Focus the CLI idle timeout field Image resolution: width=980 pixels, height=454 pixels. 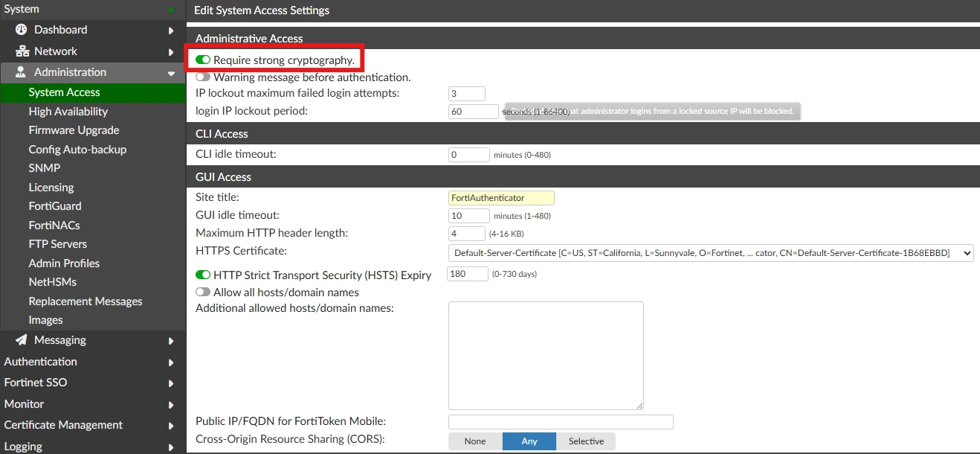click(469, 155)
